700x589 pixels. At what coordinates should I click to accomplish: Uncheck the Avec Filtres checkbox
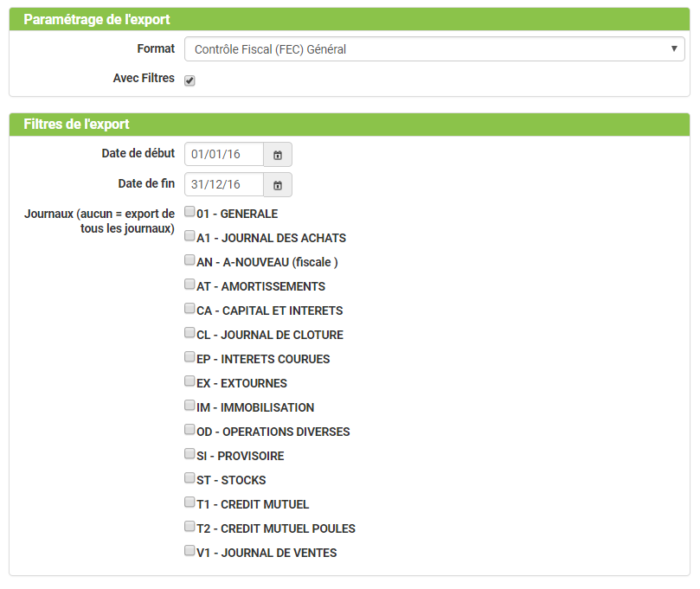click(x=189, y=80)
